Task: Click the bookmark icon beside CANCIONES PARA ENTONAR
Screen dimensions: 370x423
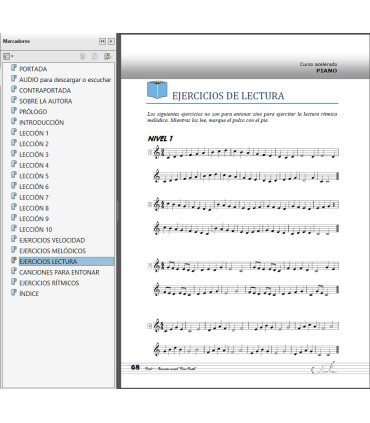Action: pos(14,271)
